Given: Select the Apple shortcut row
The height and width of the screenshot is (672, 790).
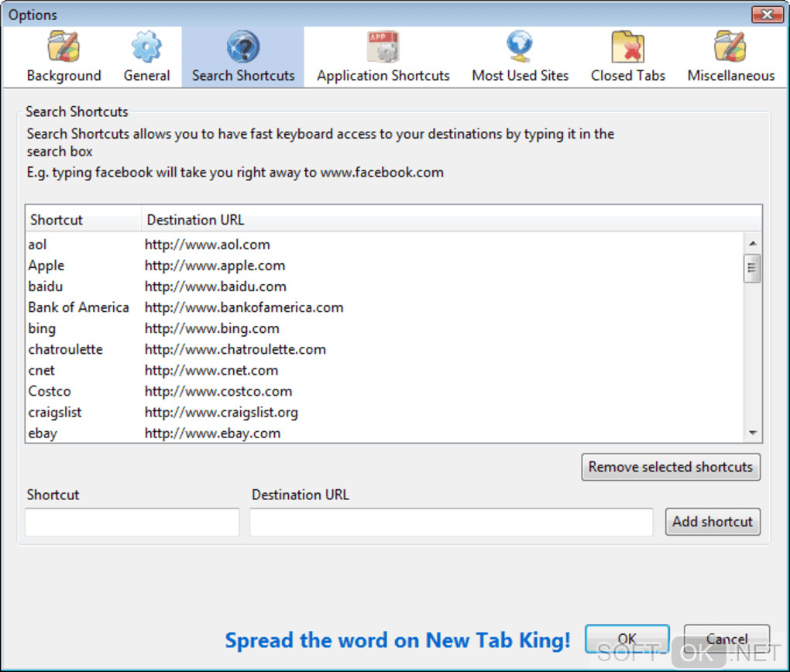Looking at the screenshot, I should point(384,266).
